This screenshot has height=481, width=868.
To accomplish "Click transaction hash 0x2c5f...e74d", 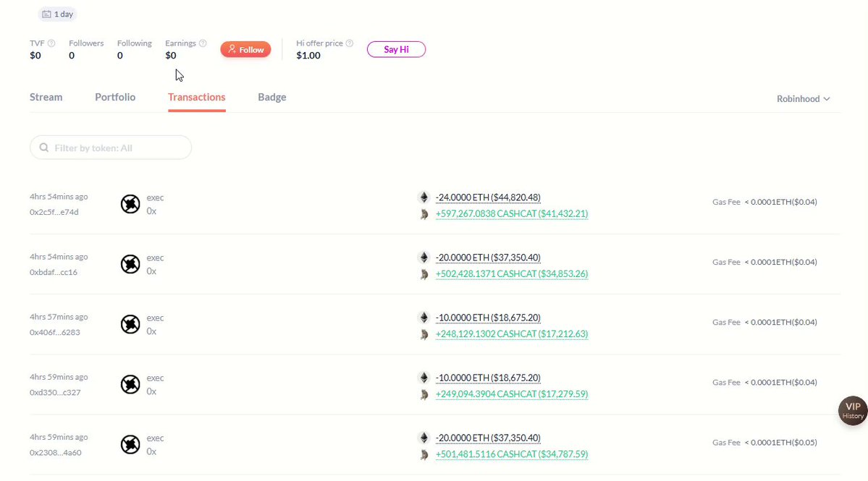I will (54, 213).
